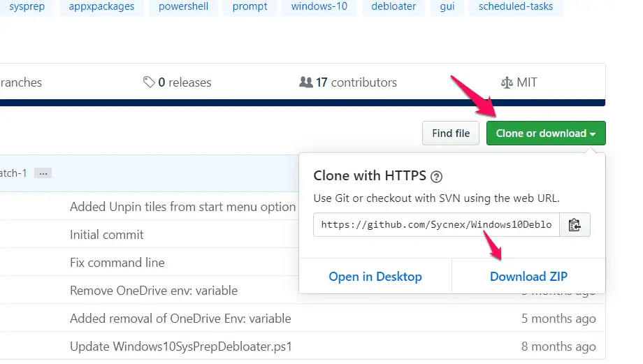
Task: View the 0 releases page
Action: tap(177, 82)
